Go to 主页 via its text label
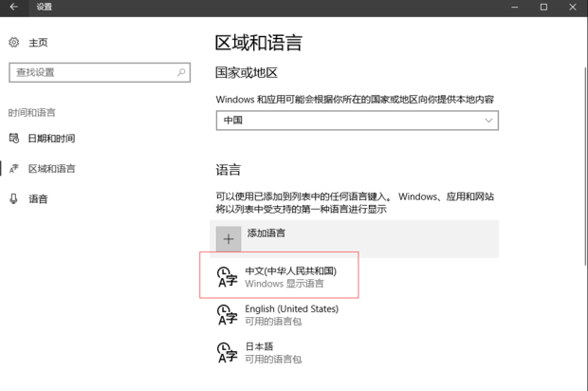588x391 pixels. pyautogui.click(x=38, y=43)
